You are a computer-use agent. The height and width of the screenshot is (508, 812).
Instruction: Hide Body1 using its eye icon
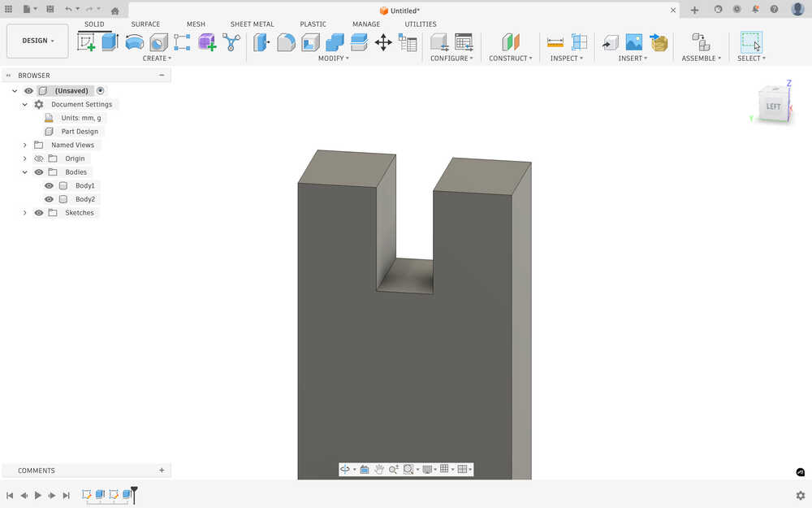pyautogui.click(x=50, y=185)
